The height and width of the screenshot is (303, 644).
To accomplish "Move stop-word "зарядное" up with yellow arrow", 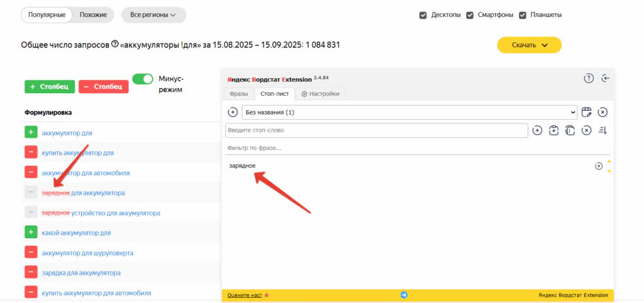I will (609, 161).
